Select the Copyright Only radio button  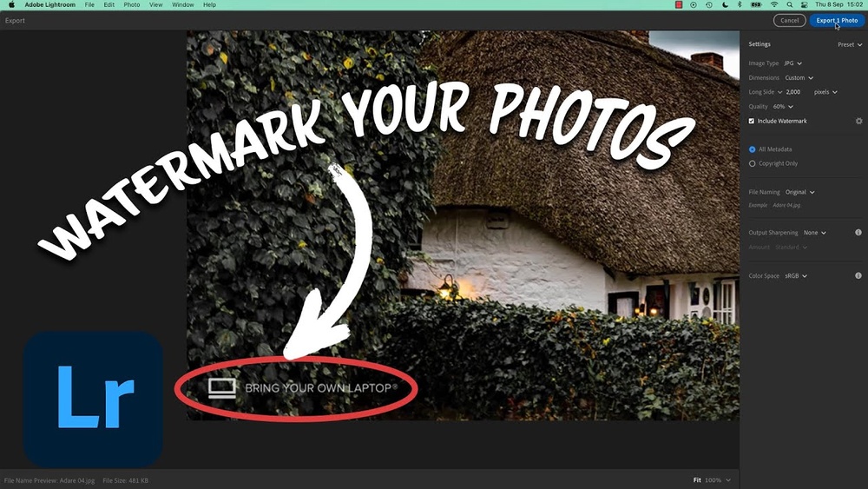click(x=752, y=164)
